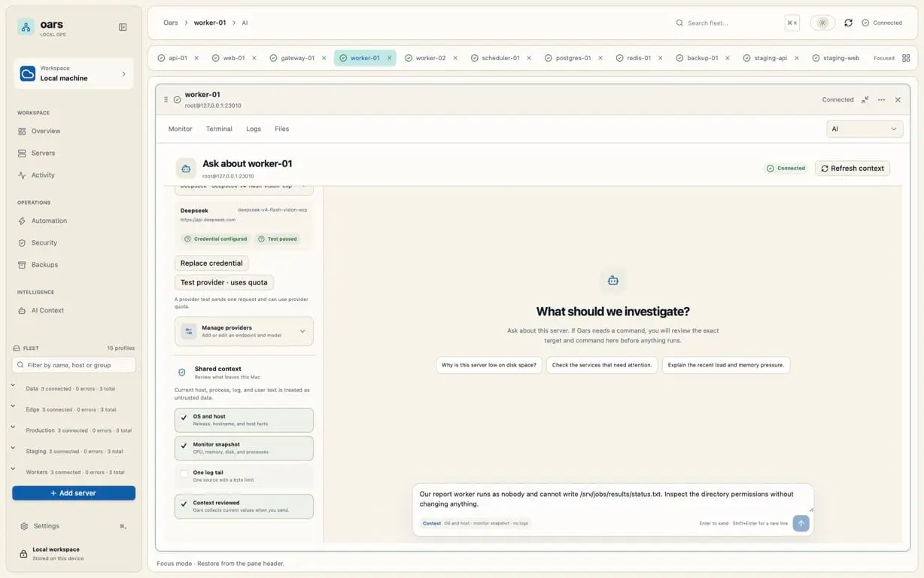Switch to the Terminal tab
Screen dimensions: 924x578
(219, 129)
